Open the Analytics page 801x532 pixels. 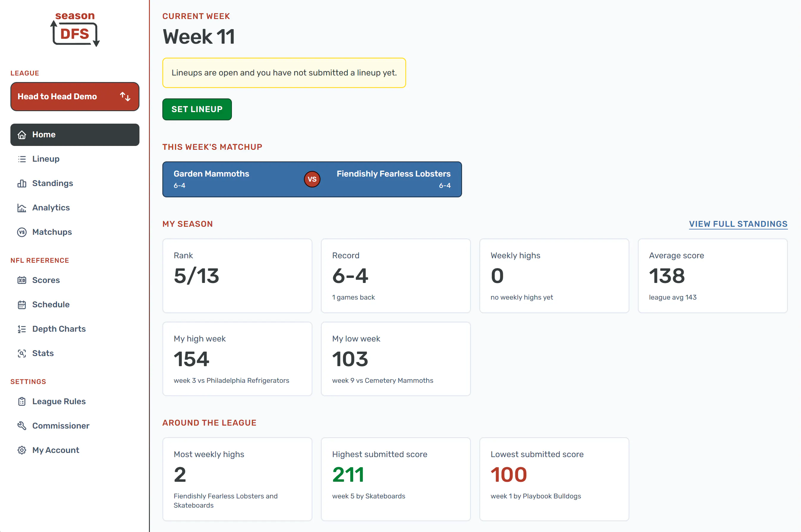click(75, 208)
